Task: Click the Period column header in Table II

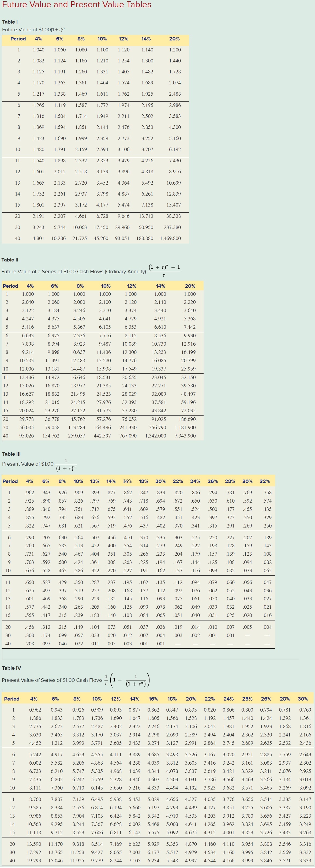Action: 10,286
